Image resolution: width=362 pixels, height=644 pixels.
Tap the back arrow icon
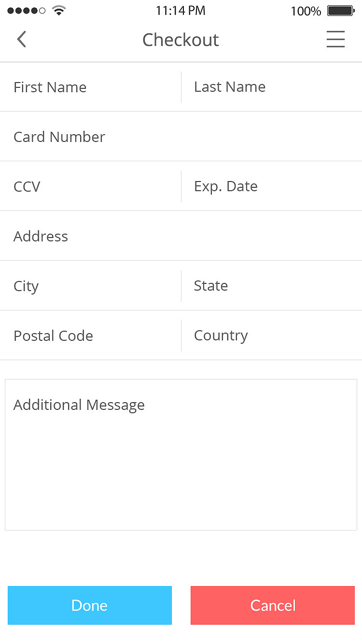tap(21, 40)
